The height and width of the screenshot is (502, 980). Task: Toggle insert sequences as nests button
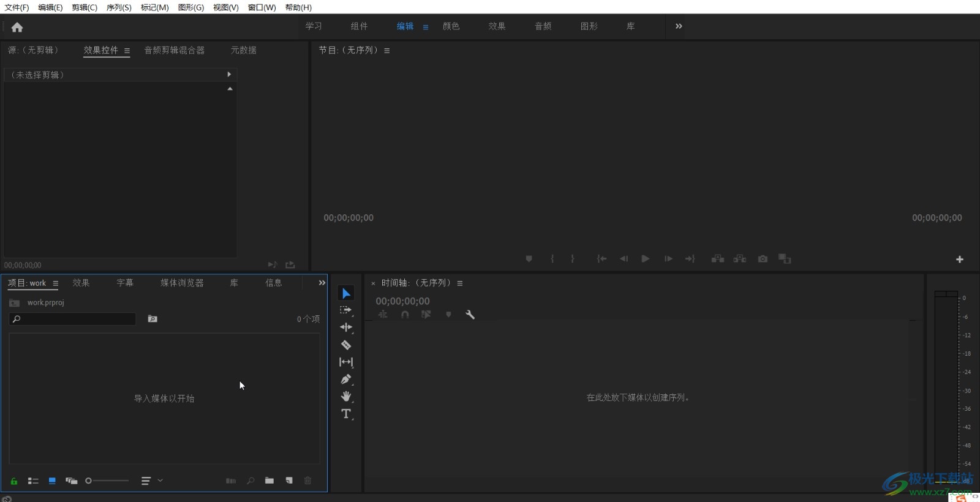click(x=383, y=315)
